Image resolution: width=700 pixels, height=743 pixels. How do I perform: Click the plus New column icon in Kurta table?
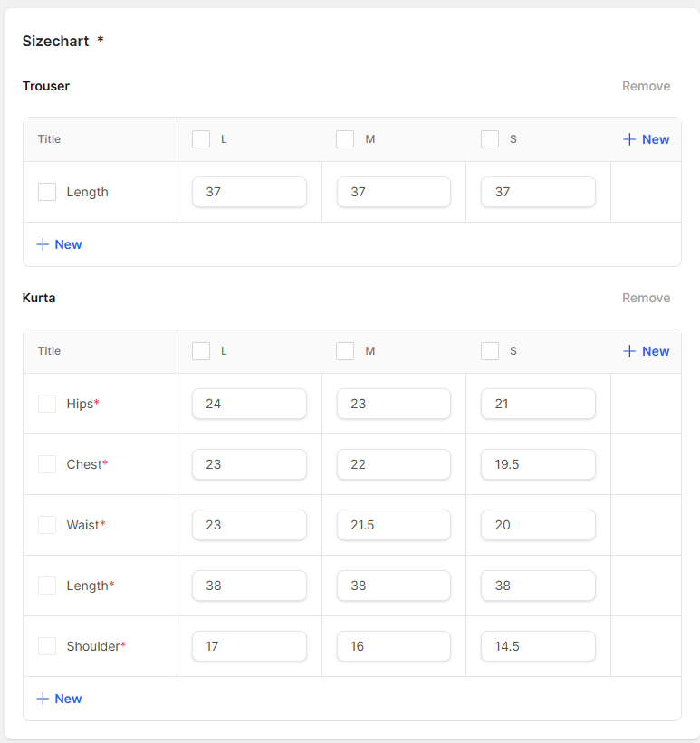pos(630,351)
